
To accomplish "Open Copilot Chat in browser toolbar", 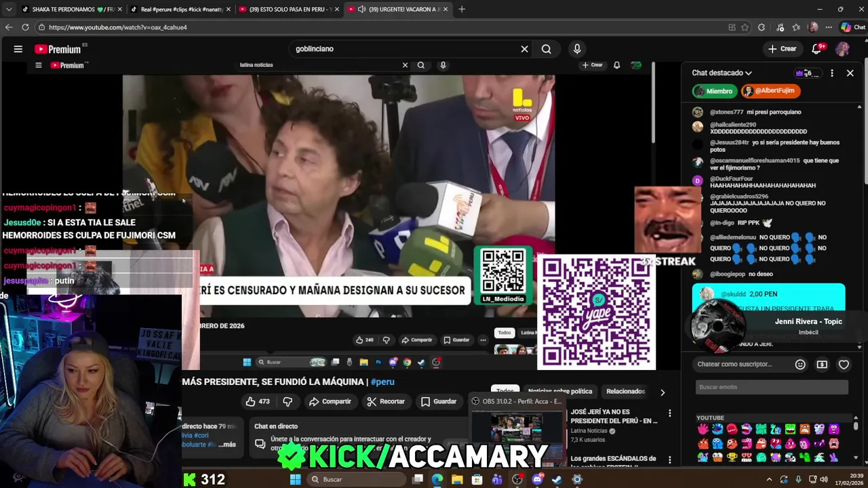I will pyautogui.click(x=853, y=27).
